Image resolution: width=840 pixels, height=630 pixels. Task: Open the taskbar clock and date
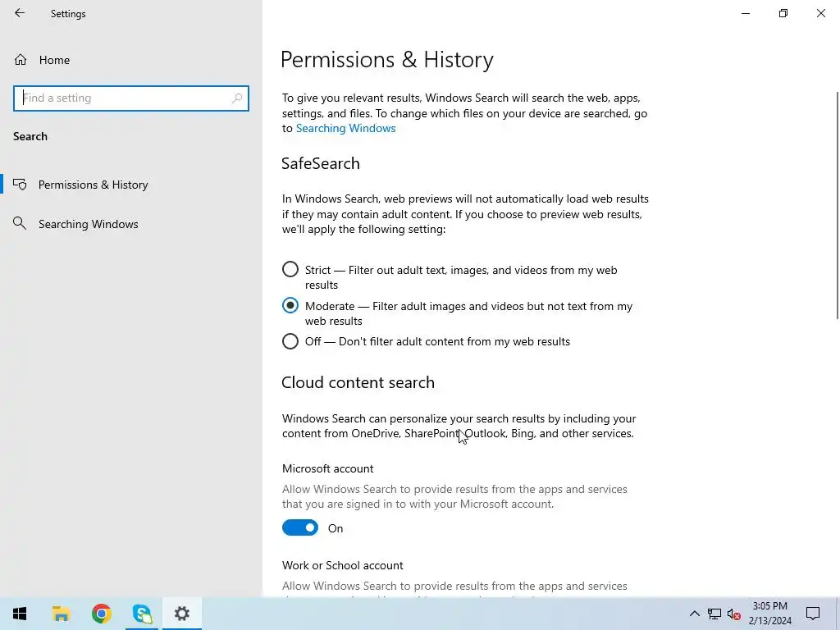[769, 614]
